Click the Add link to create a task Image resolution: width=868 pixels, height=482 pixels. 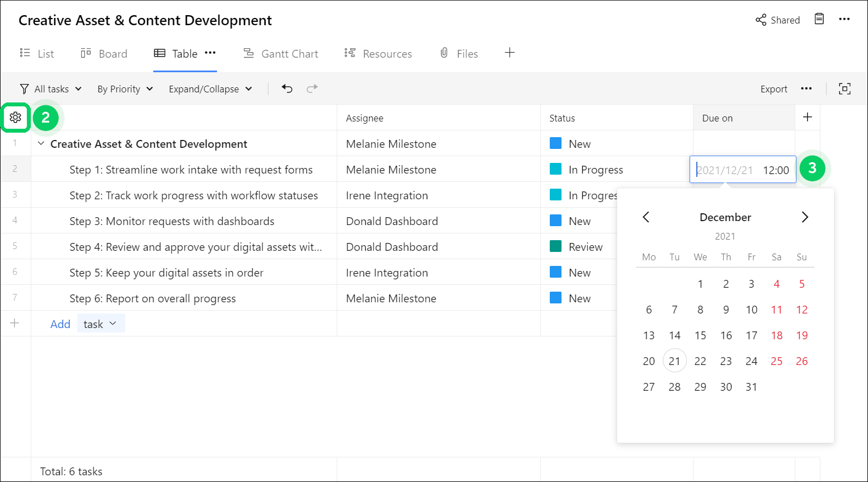pos(60,324)
